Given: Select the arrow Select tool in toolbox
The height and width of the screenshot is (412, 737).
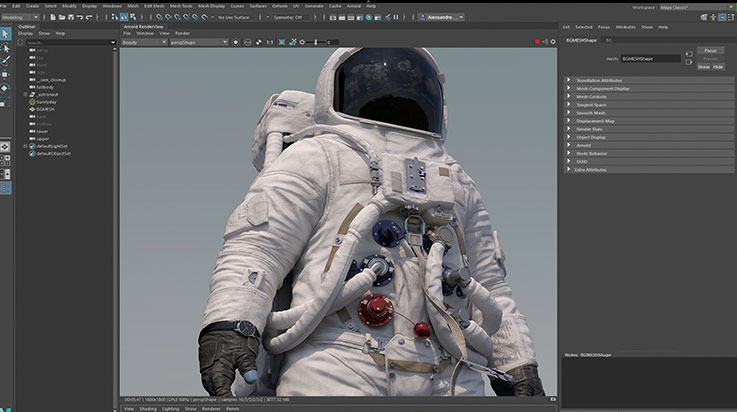Looking at the screenshot, I should [6, 33].
